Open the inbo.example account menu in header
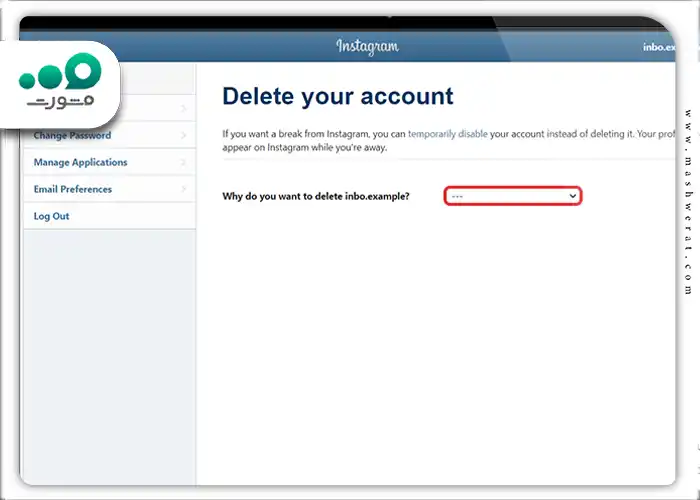This screenshot has height=500, width=700. pyautogui.click(x=659, y=47)
